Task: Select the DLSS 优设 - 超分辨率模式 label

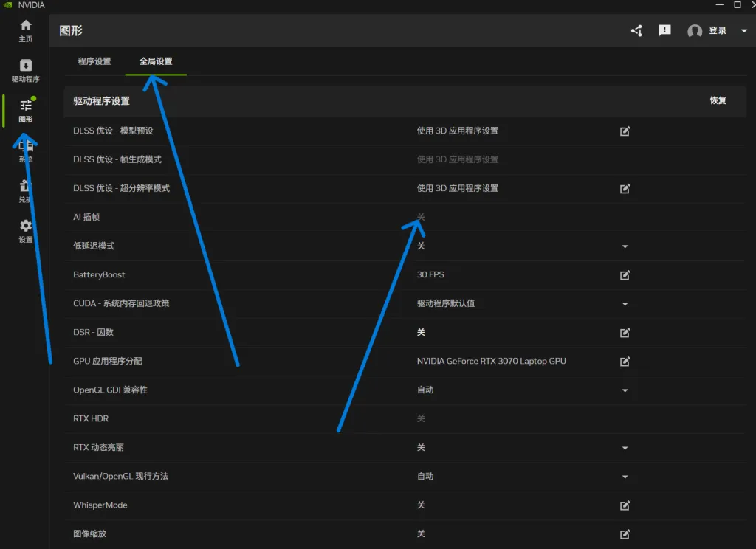Action: (x=122, y=188)
